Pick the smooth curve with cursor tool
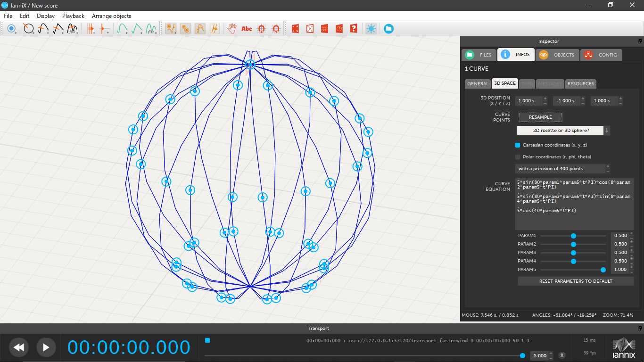Image resolution: width=644 pixels, height=362 pixels. point(43,29)
